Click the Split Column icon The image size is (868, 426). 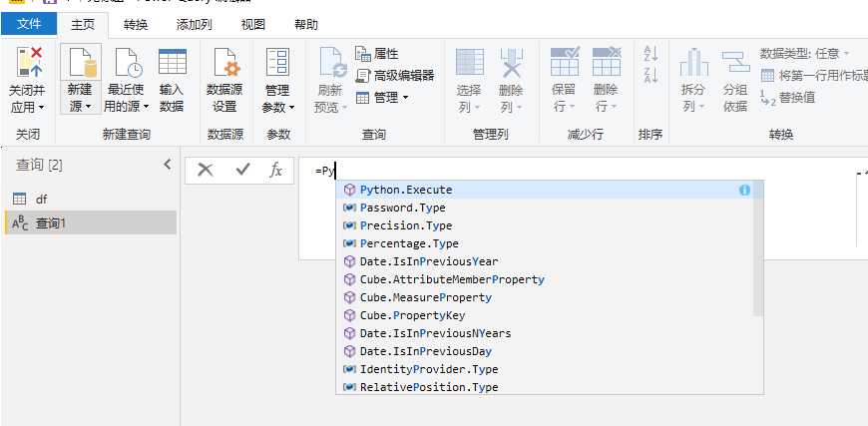click(x=694, y=63)
